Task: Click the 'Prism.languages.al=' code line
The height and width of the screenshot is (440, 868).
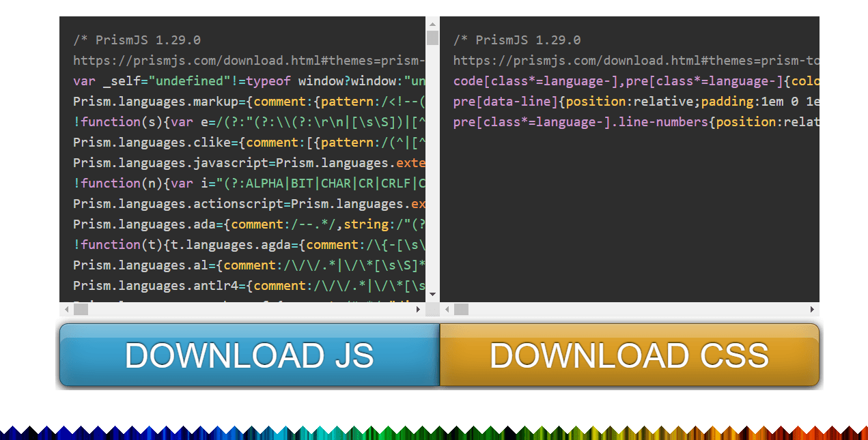Action: pos(249,265)
